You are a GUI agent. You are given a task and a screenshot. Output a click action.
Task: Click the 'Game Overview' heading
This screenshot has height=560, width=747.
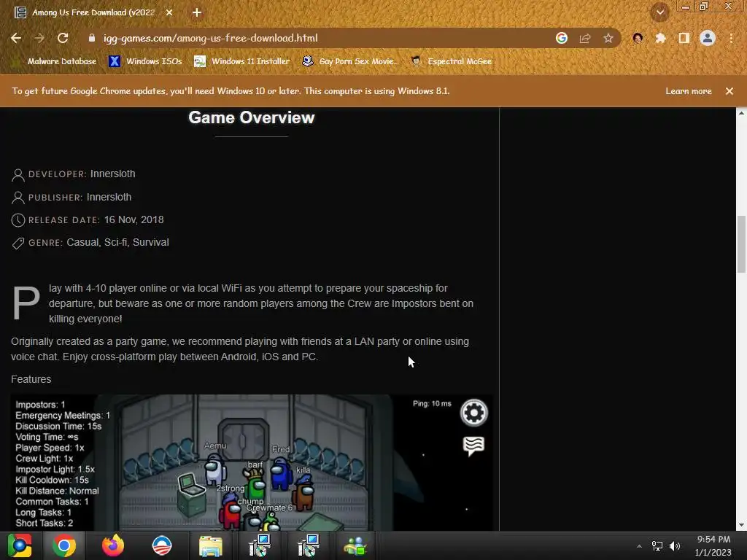[x=252, y=117]
